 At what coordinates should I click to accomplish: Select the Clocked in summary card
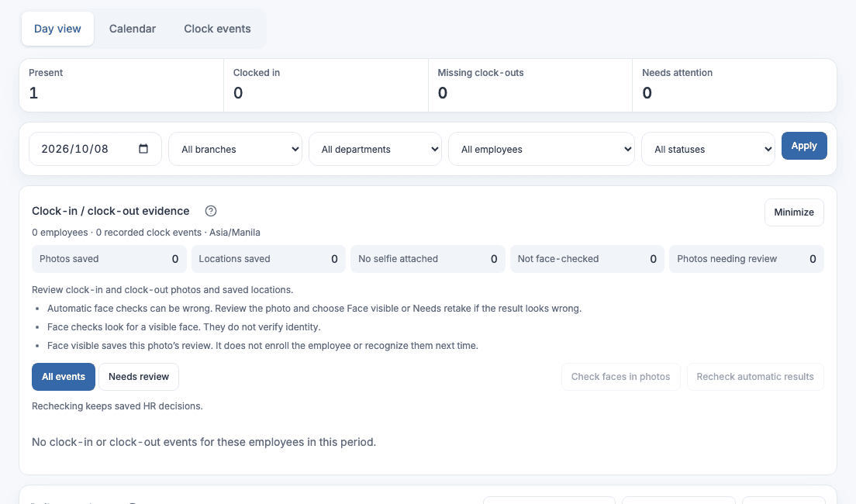pos(326,85)
